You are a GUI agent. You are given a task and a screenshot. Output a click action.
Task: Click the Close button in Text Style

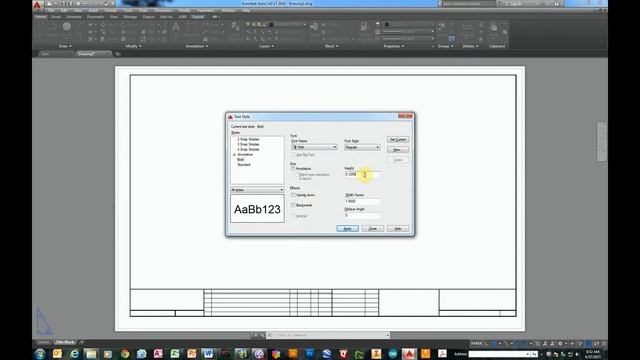tap(373, 229)
